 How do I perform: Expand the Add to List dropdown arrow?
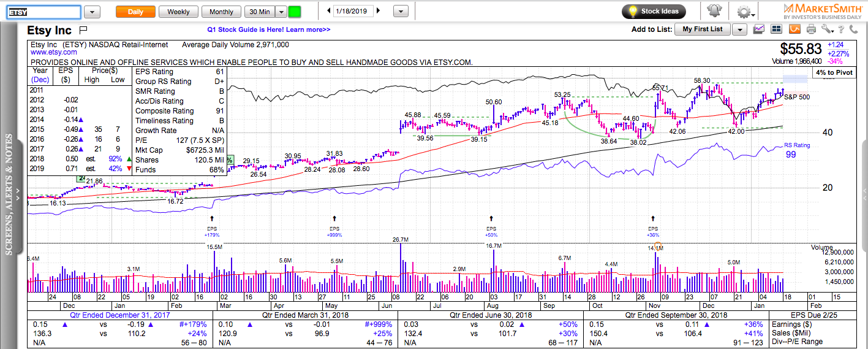740,29
